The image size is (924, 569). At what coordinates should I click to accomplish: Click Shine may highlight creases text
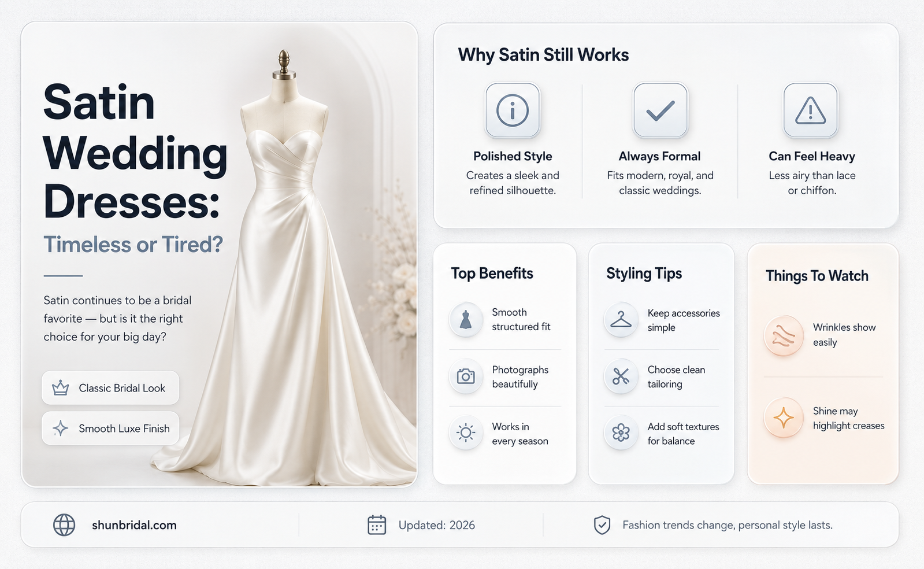coord(848,418)
